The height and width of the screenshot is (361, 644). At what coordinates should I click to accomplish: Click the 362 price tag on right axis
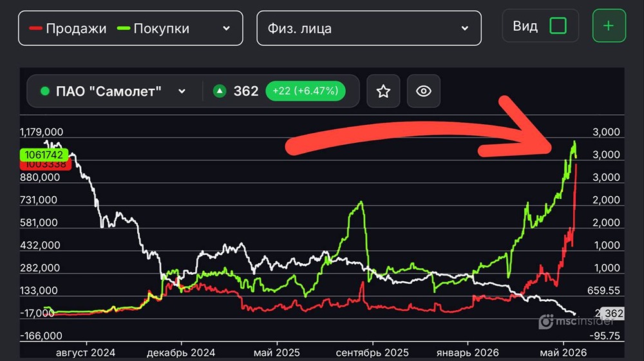(x=614, y=313)
